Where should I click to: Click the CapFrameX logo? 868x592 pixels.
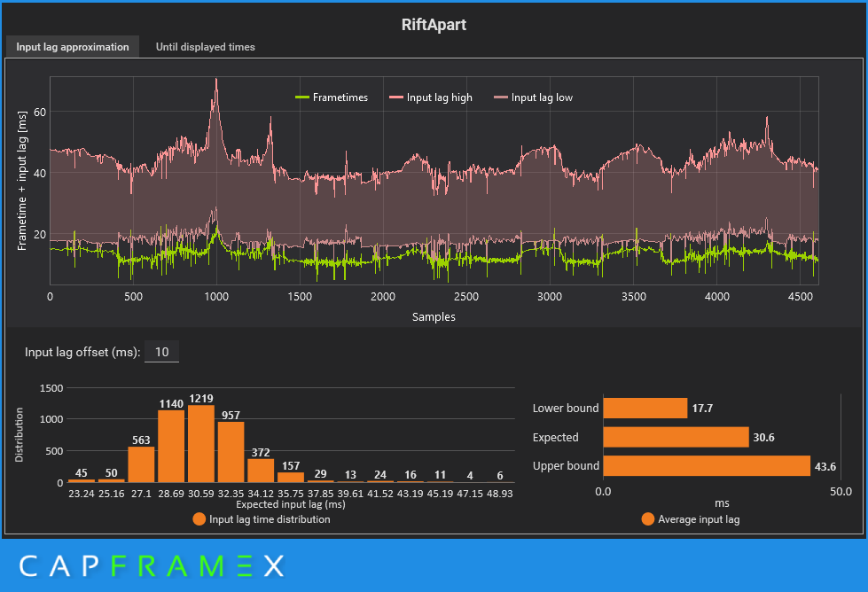click(151, 566)
